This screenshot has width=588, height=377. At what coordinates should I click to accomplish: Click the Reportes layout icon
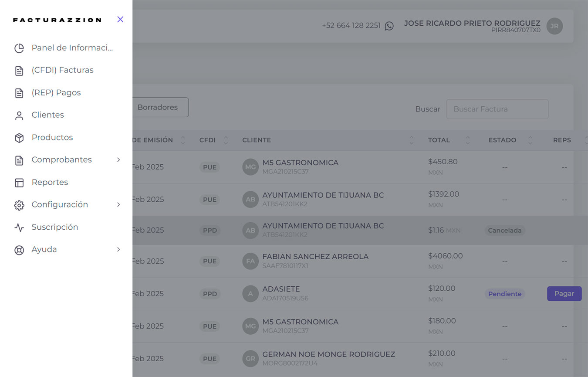(x=19, y=183)
